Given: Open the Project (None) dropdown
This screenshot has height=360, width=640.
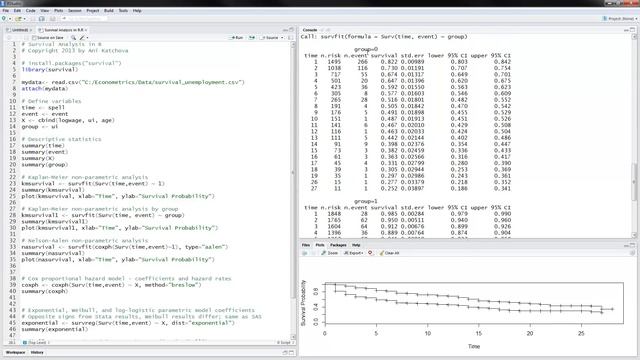Looking at the screenshot, I should (620, 19).
